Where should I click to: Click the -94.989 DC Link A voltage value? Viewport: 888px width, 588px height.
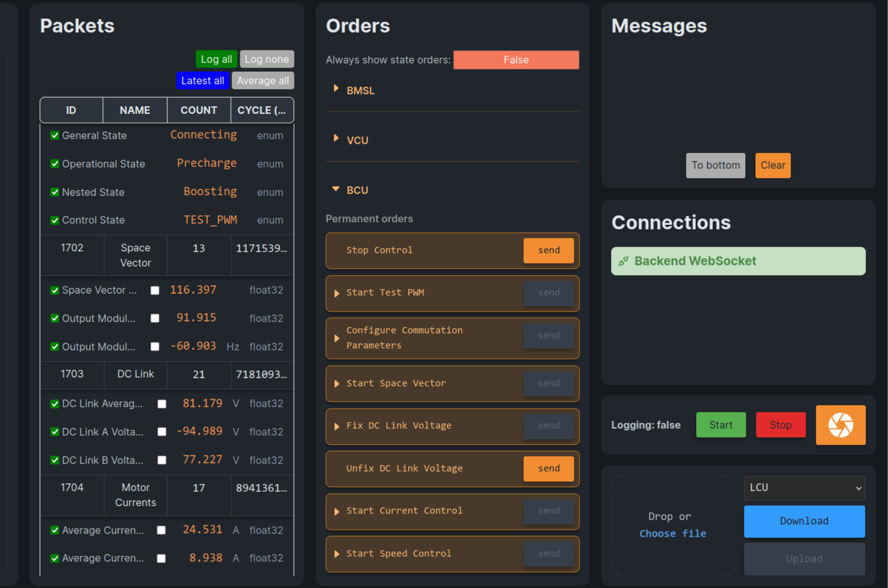(x=199, y=431)
